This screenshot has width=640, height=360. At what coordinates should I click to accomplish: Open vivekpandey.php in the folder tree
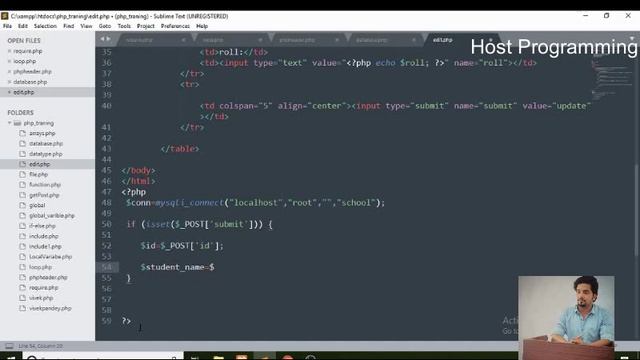(x=50, y=308)
